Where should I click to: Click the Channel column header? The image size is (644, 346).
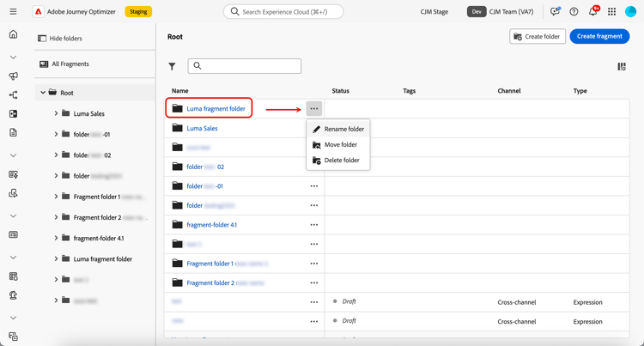click(509, 91)
